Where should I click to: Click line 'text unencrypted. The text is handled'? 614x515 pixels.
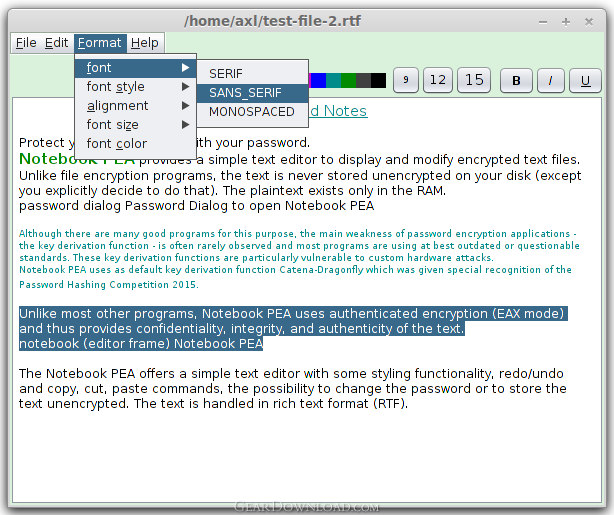click(x=213, y=404)
